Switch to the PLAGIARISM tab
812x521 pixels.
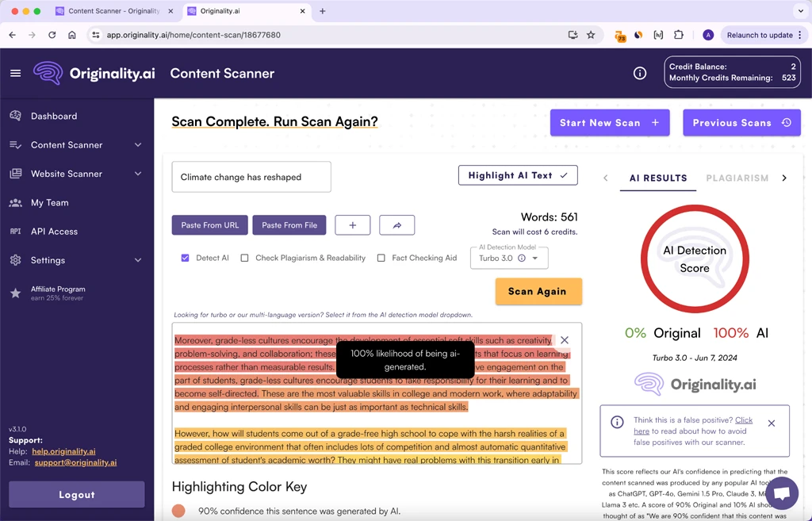737,178
